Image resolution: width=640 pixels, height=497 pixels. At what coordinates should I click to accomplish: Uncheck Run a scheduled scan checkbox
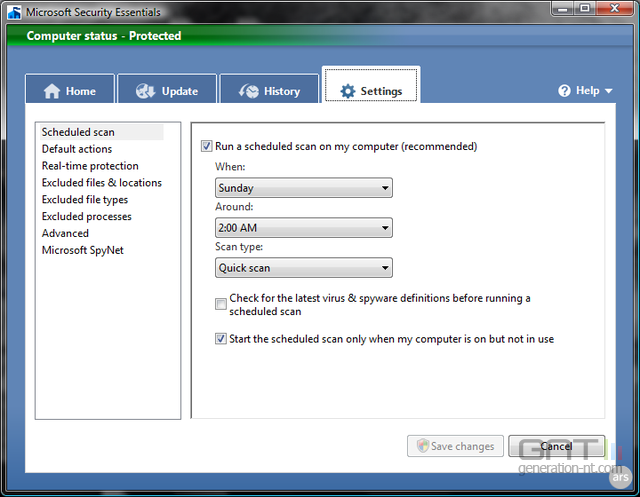pyautogui.click(x=207, y=146)
